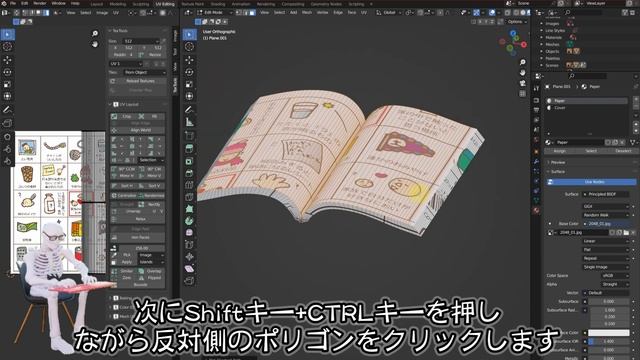
Task: Select the Poly Build tool
Action: coord(189,209)
